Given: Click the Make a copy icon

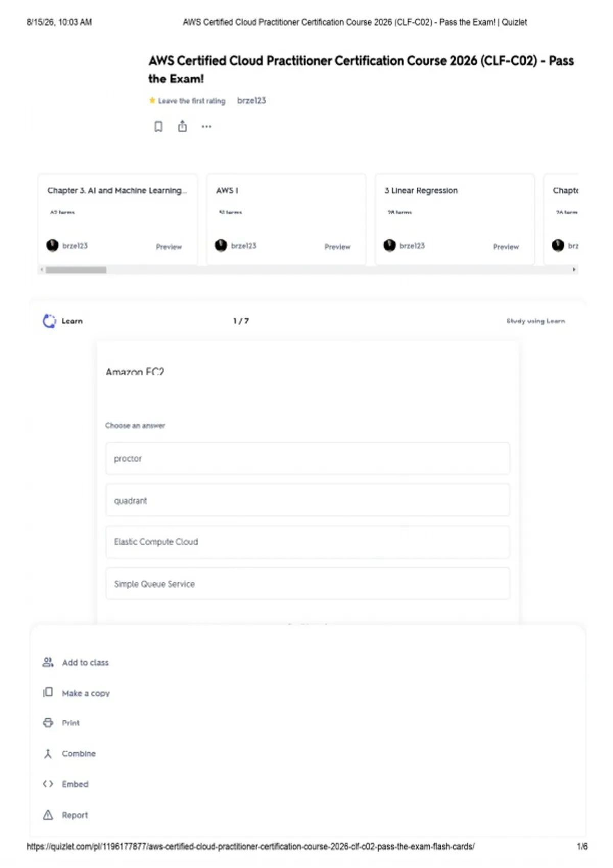Looking at the screenshot, I should pos(48,692).
